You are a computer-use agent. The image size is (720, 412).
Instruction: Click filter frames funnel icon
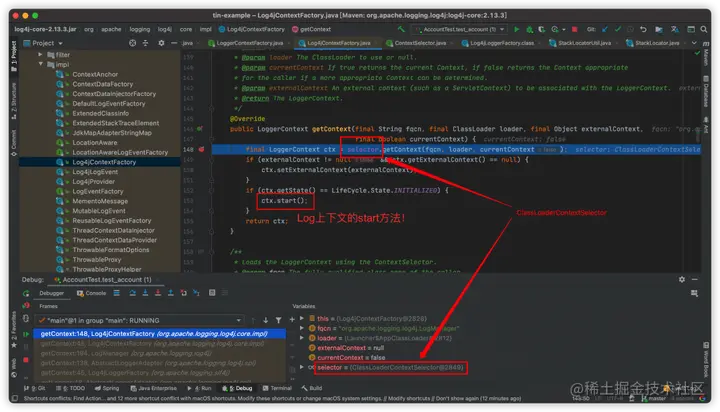coord(278,320)
